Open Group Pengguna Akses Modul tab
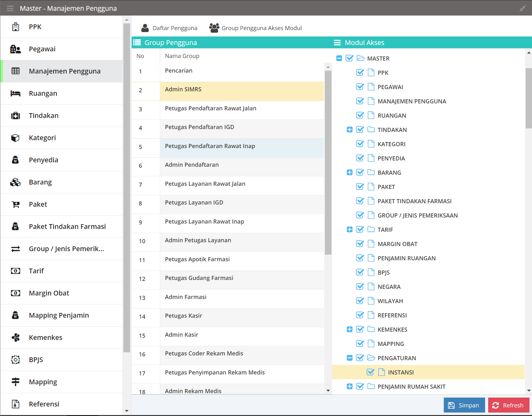The height and width of the screenshot is (416, 532). pos(256,28)
